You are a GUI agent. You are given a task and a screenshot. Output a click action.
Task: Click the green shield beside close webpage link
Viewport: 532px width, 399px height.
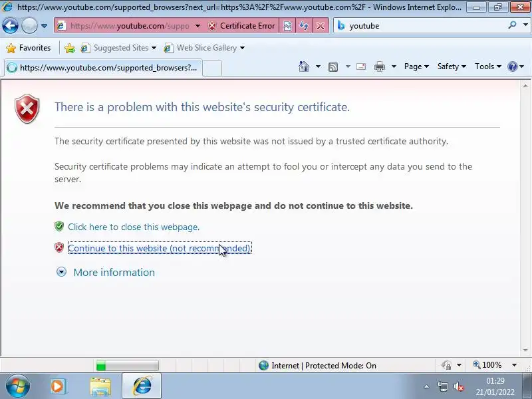click(59, 226)
